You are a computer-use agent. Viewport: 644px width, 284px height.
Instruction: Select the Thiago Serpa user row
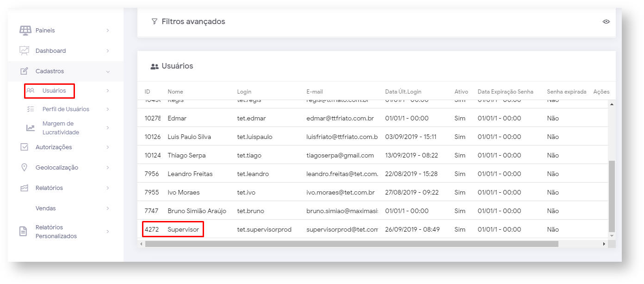click(186, 155)
